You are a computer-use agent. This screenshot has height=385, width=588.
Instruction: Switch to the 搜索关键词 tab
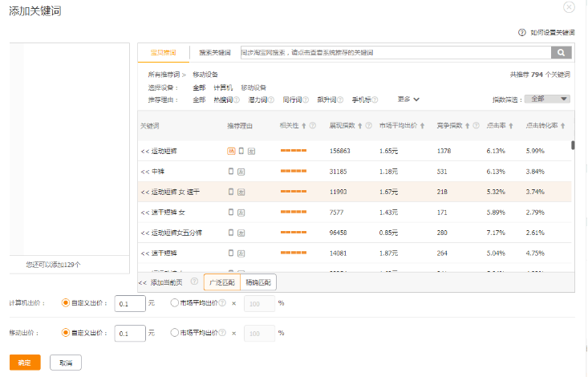click(x=214, y=53)
